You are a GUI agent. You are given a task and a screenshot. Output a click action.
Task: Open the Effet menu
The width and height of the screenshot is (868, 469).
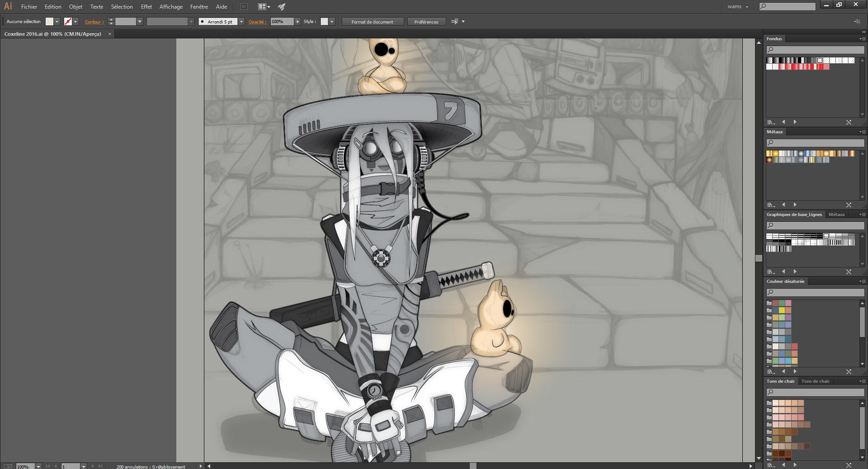146,7
